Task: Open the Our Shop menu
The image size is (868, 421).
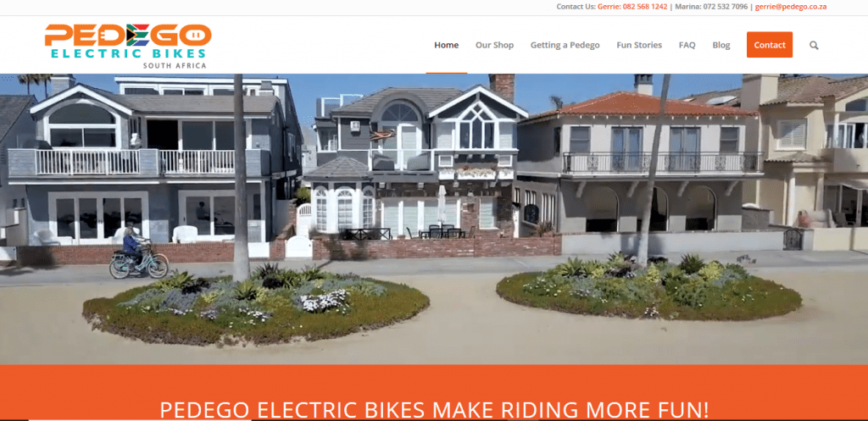Action: tap(494, 46)
